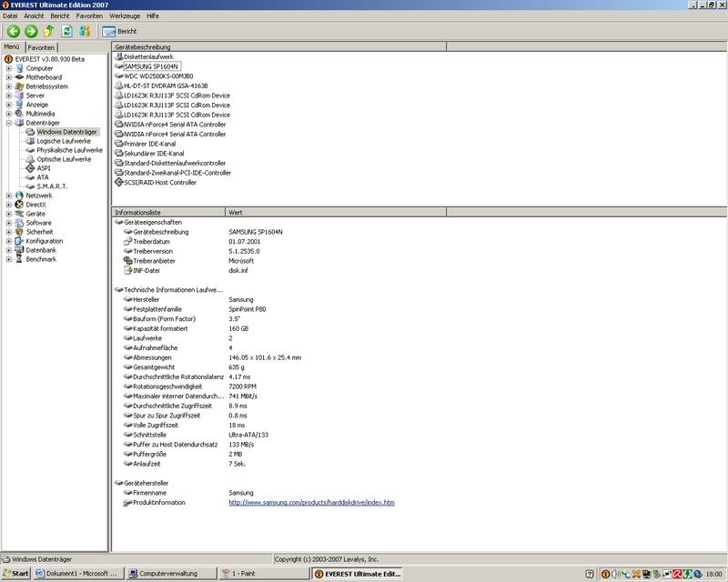The width and height of the screenshot is (728, 582).
Task: Expand the Benchmark tree node
Action: click(x=9, y=259)
